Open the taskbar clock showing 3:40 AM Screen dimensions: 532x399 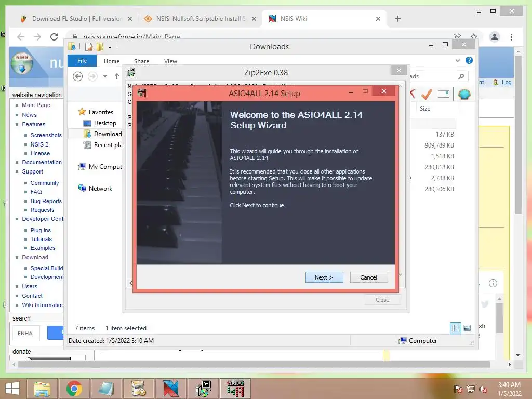coord(509,389)
